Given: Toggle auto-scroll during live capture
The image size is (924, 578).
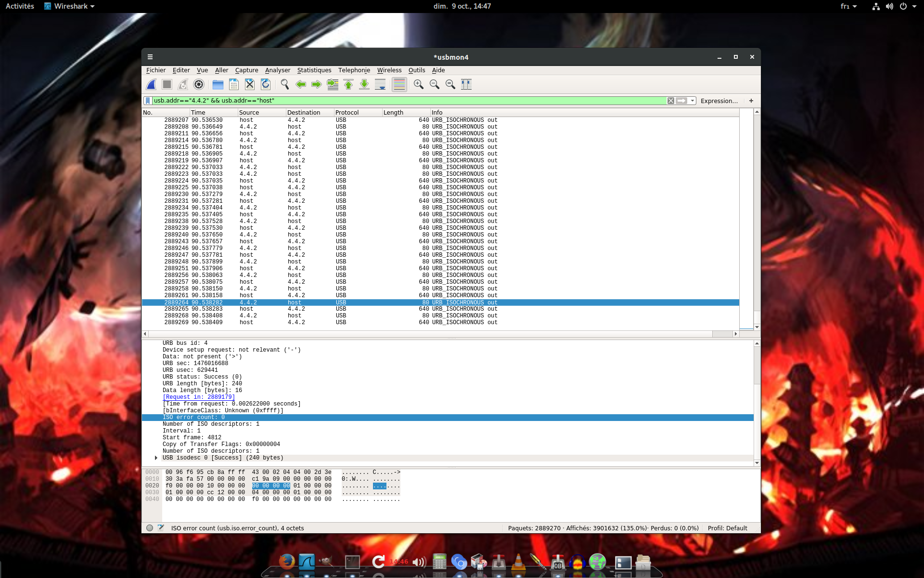Looking at the screenshot, I should (380, 85).
